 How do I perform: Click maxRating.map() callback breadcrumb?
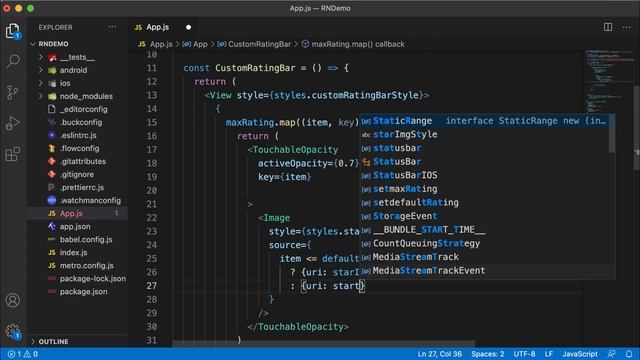353,44
